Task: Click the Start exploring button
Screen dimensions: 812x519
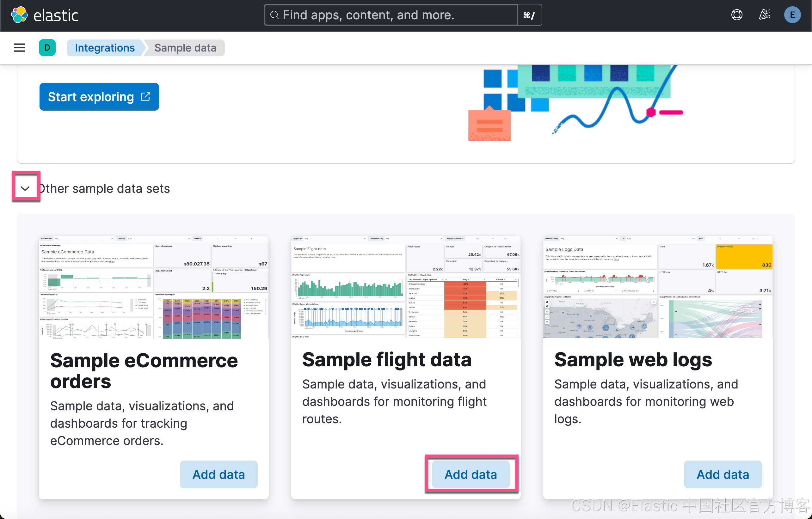Action: click(x=91, y=97)
